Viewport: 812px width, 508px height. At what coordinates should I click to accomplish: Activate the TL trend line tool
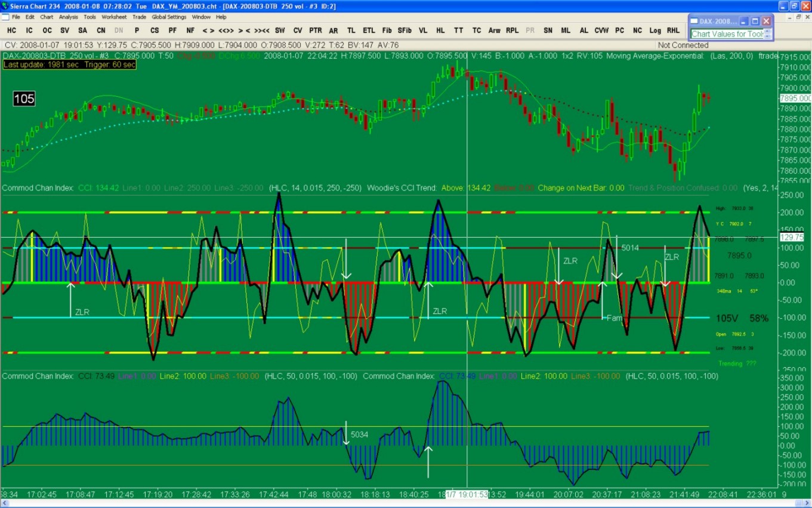(351, 30)
